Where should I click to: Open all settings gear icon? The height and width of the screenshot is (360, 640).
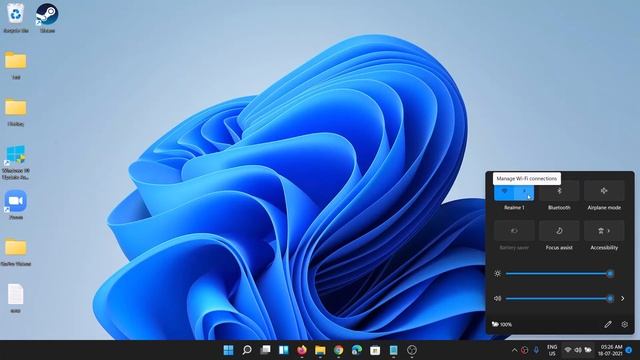coord(624,324)
